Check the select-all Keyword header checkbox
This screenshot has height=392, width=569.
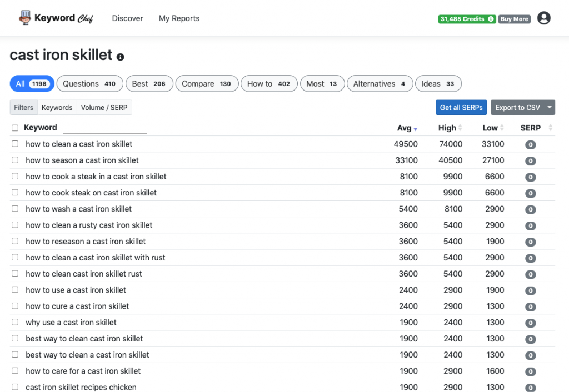15,128
